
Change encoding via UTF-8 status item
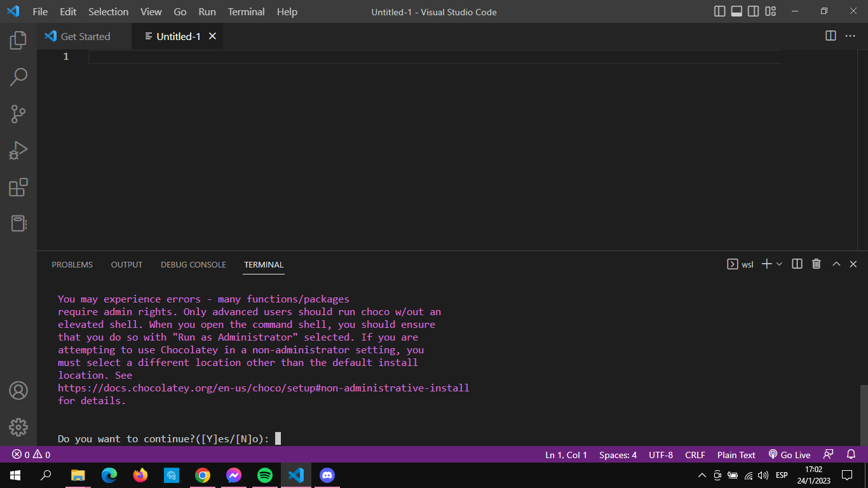click(x=661, y=455)
